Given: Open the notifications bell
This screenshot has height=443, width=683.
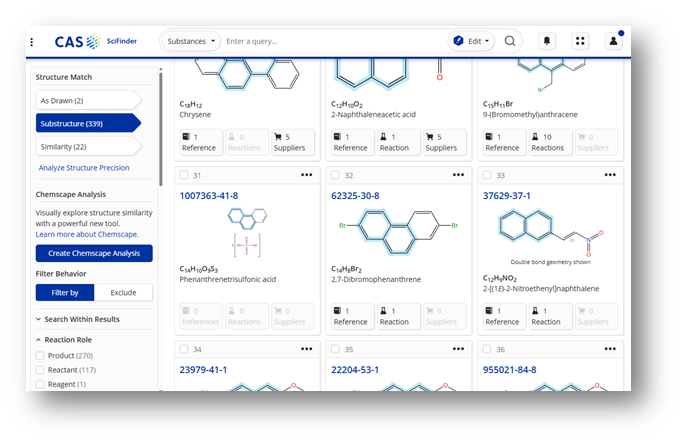Looking at the screenshot, I should click(547, 41).
